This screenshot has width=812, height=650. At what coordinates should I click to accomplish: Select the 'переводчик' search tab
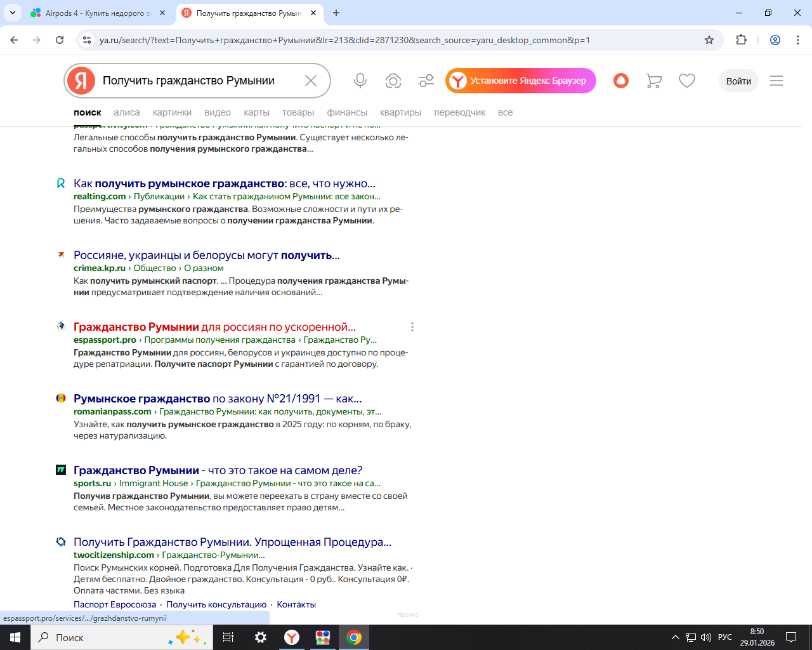(459, 112)
